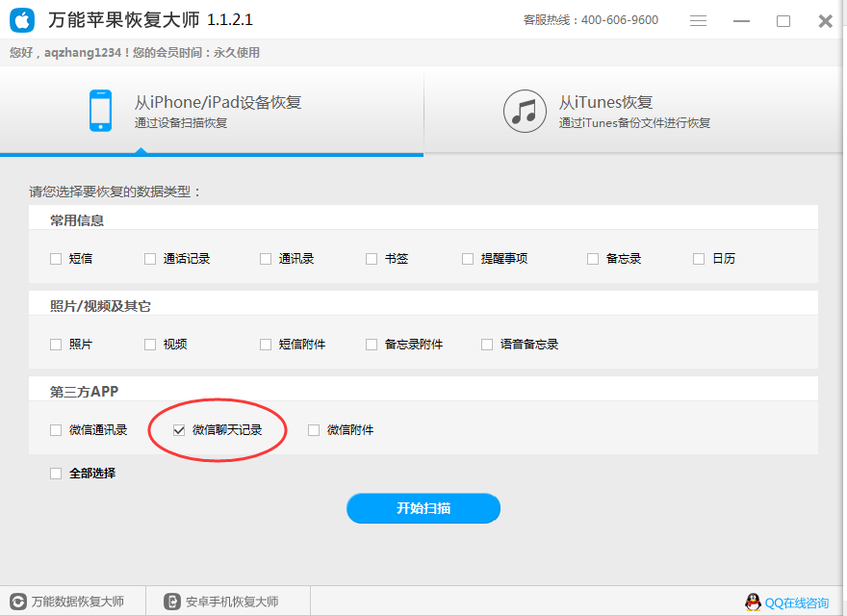Click the Apple logo app icon

22,20
